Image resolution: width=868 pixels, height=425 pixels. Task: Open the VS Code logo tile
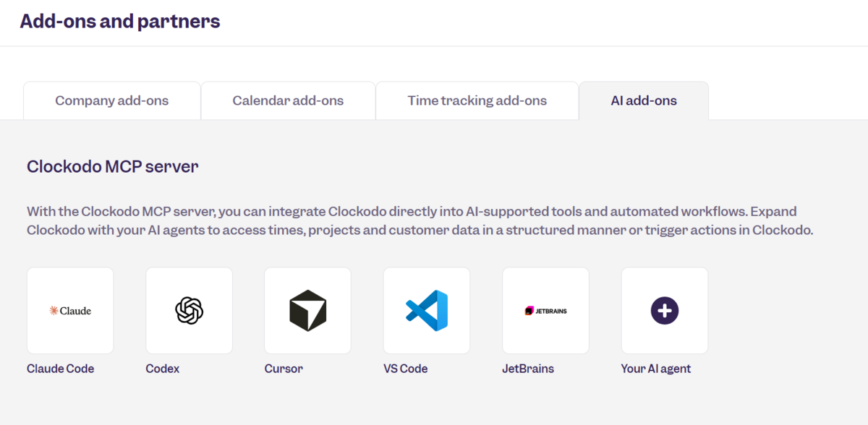tap(427, 311)
